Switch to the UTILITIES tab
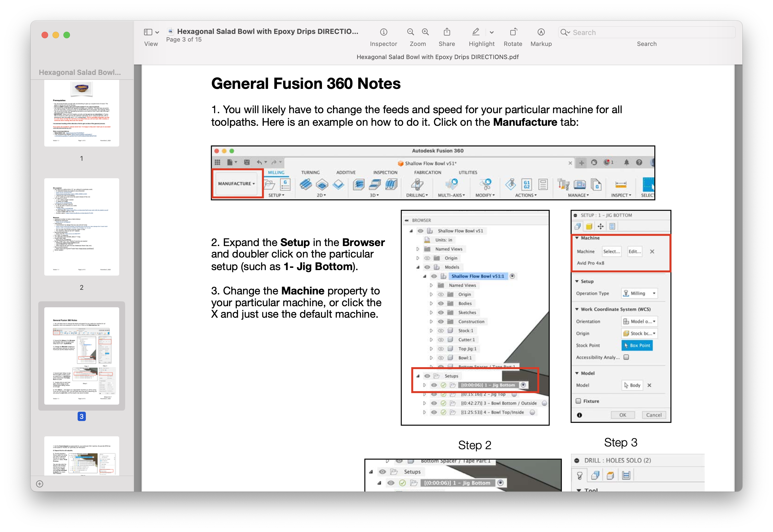Viewport: 773px width, 532px height. coord(468,173)
